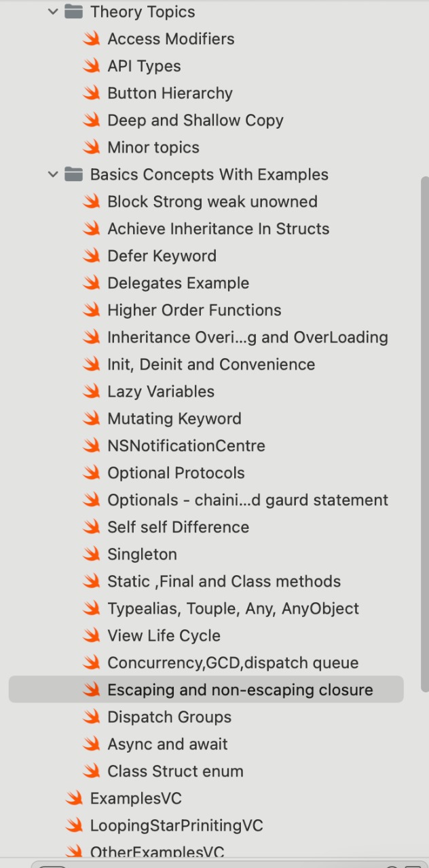Click the Swift icon beside Access Modifiers
The height and width of the screenshot is (868, 429).
tap(92, 39)
